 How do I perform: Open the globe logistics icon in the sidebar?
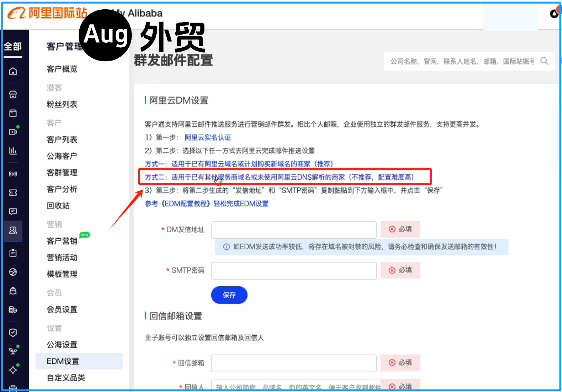pyautogui.click(x=13, y=272)
